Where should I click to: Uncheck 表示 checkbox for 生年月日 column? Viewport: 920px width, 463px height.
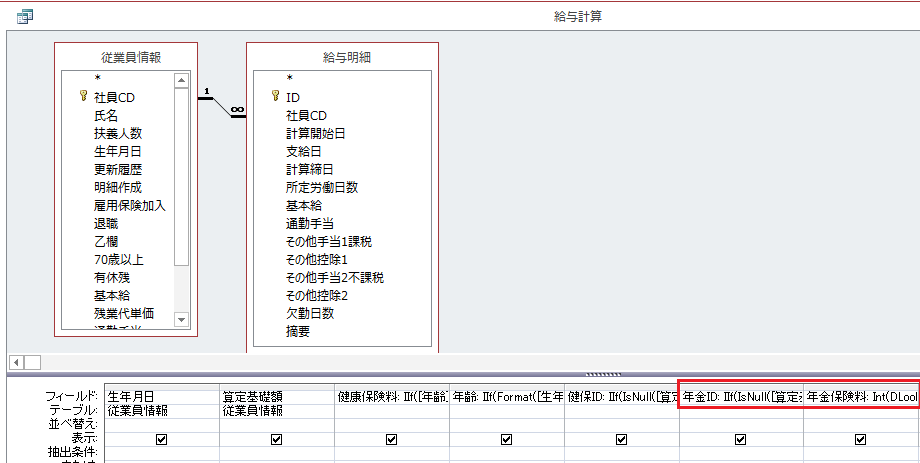click(161, 439)
